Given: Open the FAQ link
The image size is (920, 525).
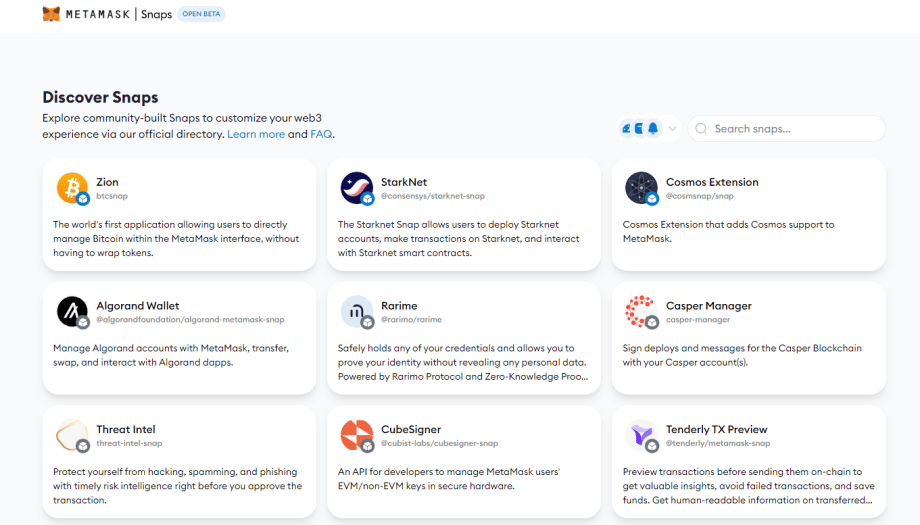Looking at the screenshot, I should pyautogui.click(x=321, y=134).
